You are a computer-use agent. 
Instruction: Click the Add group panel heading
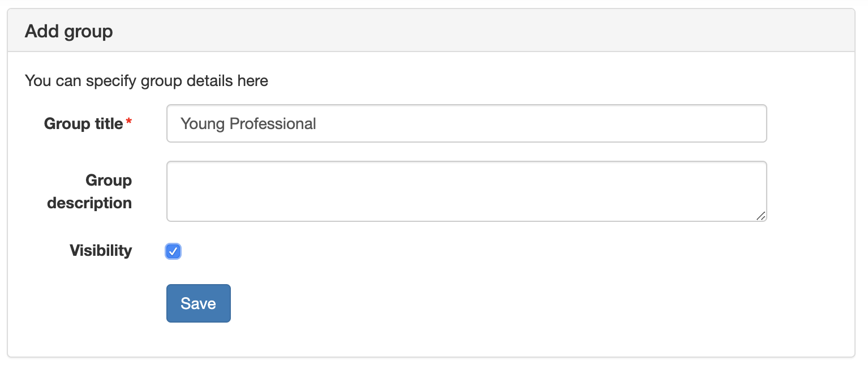point(68,31)
